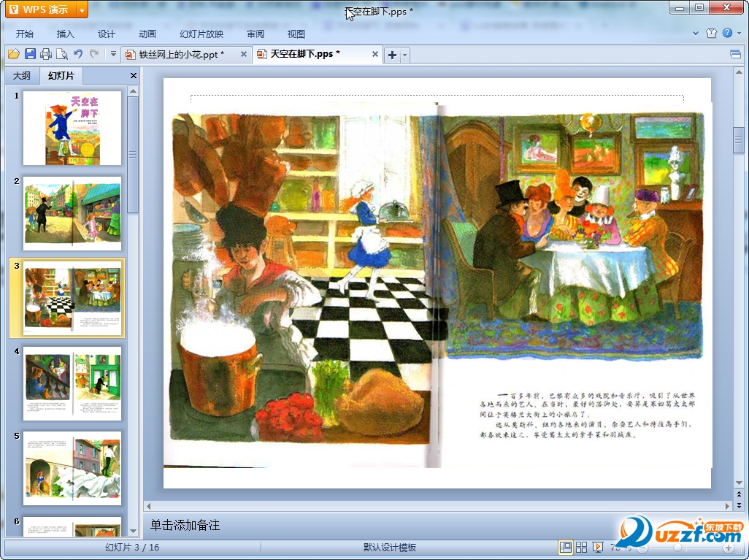749x560 pixels.
Task: Open the skin/shirt icon in top right
Action: [x=711, y=33]
